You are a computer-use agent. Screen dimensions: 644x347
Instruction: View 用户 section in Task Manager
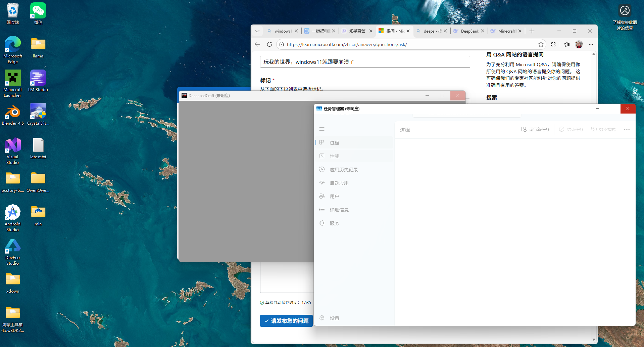click(x=334, y=196)
